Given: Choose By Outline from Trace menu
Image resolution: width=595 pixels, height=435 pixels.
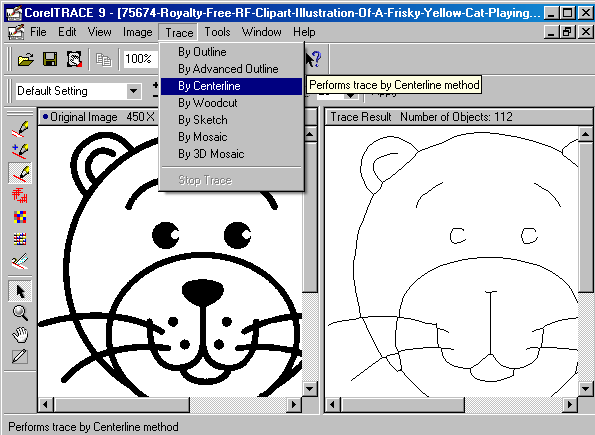Looking at the screenshot, I should [x=231, y=52].
